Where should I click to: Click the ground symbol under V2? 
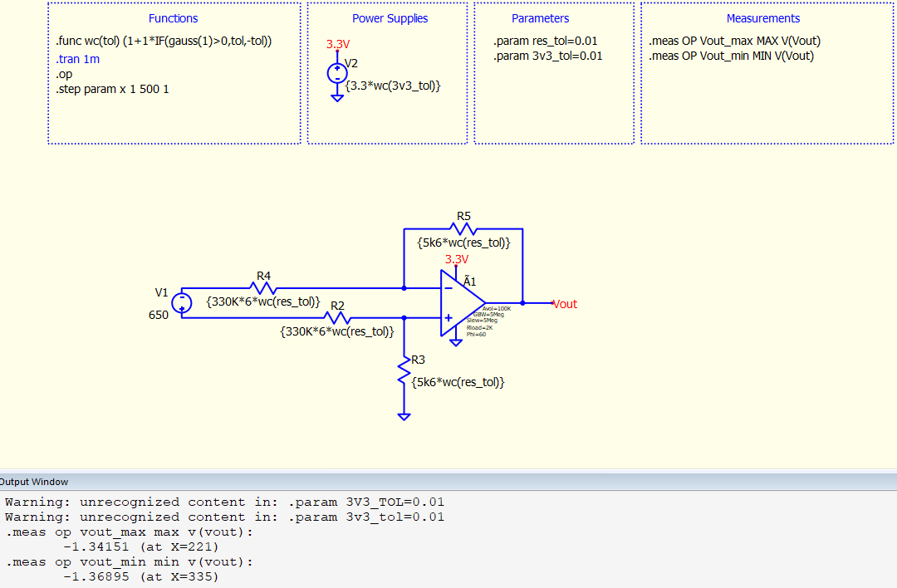point(337,98)
